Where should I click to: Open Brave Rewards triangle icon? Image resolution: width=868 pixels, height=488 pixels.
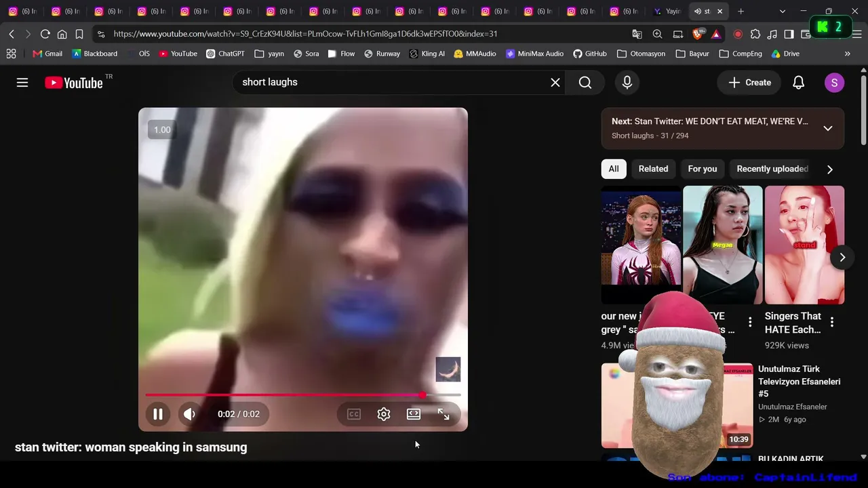pyautogui.click(x=716, y=34)
